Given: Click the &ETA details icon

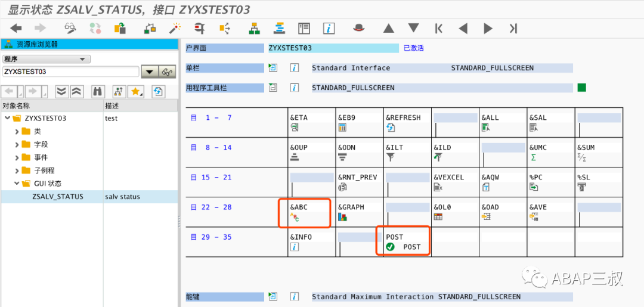Looking at the screenshot, I should pos(295,128).
